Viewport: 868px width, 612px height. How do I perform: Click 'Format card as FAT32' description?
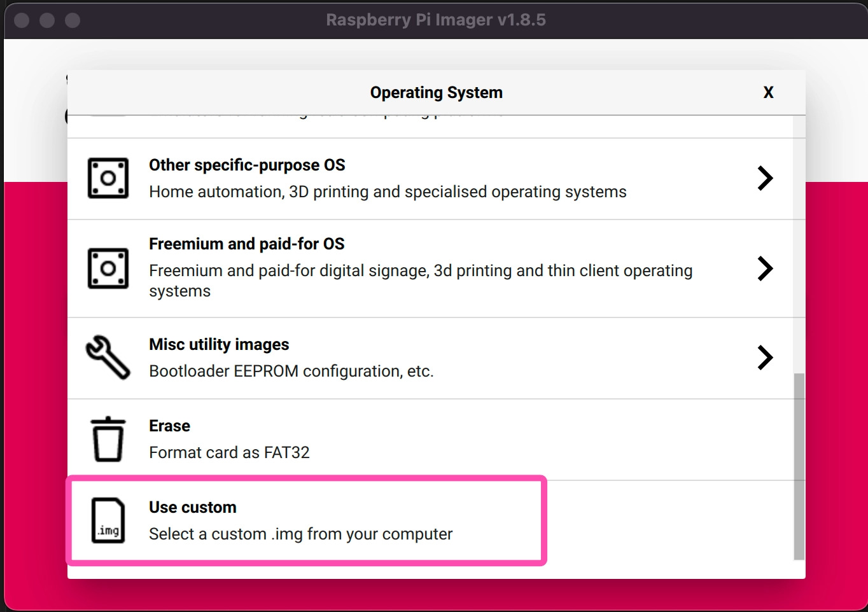click(x=229, y=453)
